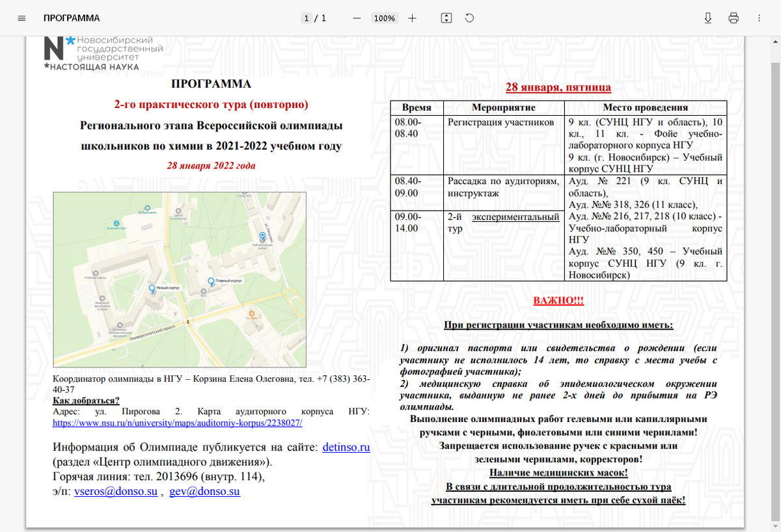781x532 pixels.
Task: Rotate the document counterclockwise
Action: pyautogui.click(x=469, y=18)
